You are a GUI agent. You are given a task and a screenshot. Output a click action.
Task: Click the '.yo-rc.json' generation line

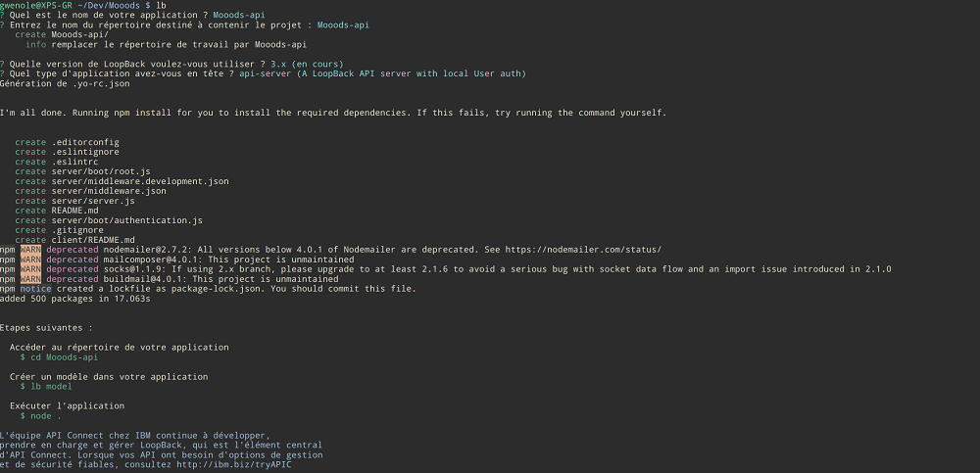point(65,83)
